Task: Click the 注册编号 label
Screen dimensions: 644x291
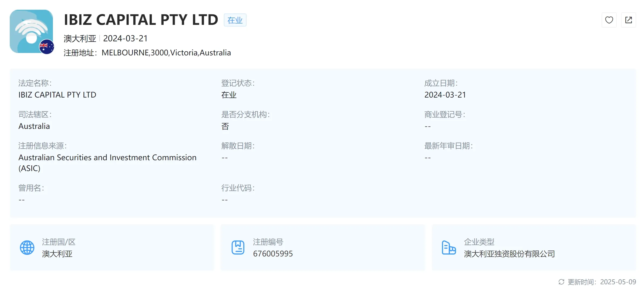Action: (268, 242)
